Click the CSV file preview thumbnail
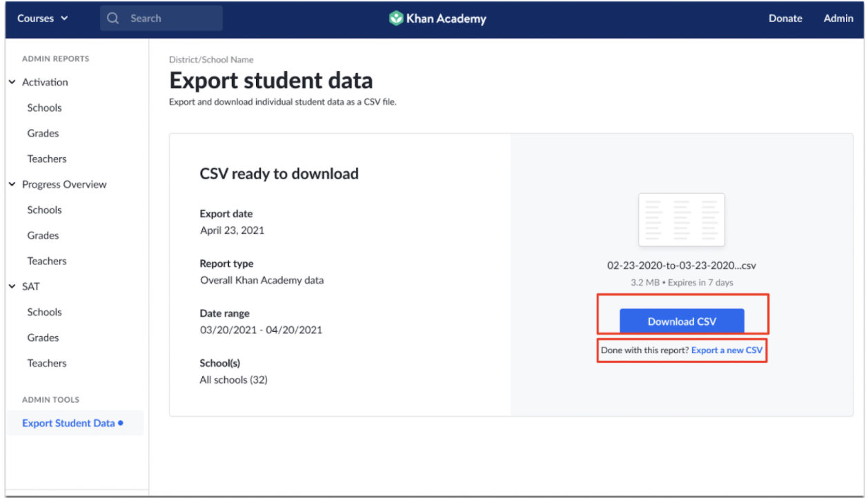Viewport: 868px width, 498px height. pyautogui.click(x=682, y=220)
